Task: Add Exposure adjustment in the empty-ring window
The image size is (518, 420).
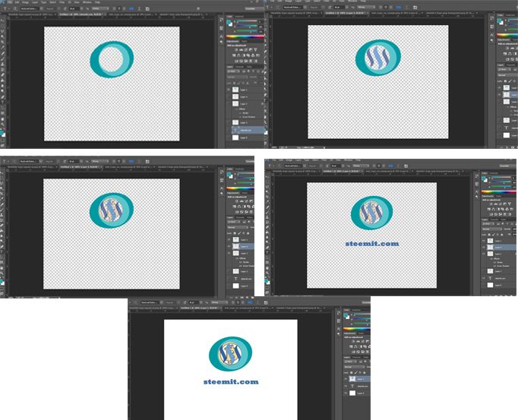Action: tap(251, 50)
